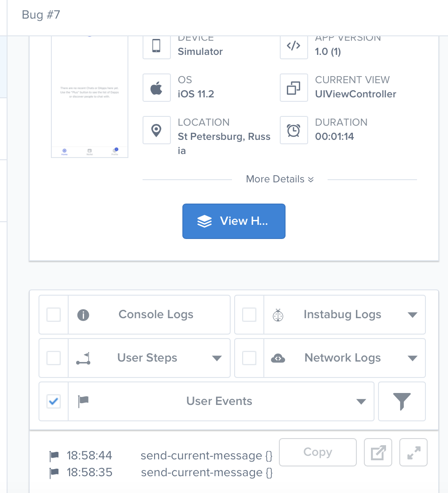Click the Apple OS icon
Viewport: 448px width, 493px height.
[x=156, y=88]
